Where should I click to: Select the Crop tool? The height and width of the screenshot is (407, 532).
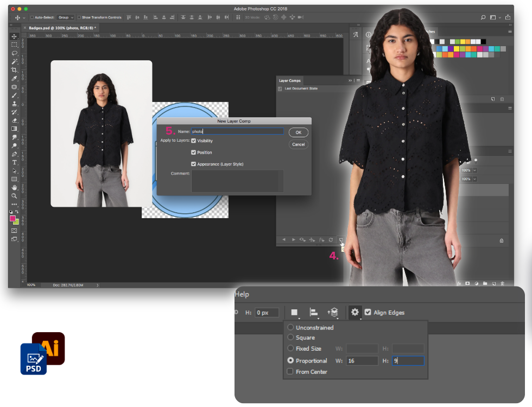(15, 70)
